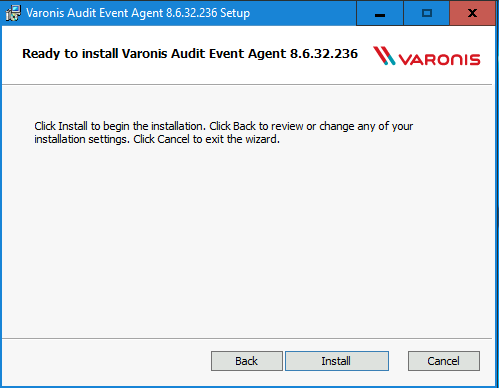Screen dimensions: 499x388
Task: Click the 'Click Install to begin' instruction sentence
Action: (x=120, y=126)
